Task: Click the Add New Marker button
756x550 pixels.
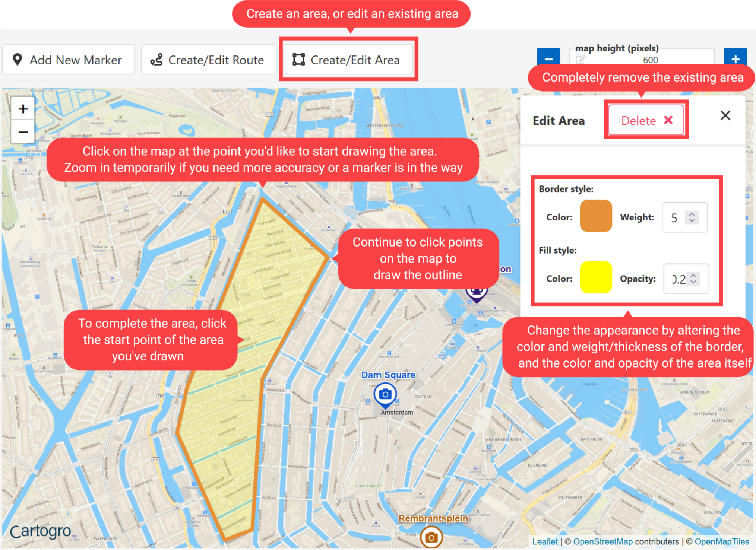Action: click(x=68, y=60)
